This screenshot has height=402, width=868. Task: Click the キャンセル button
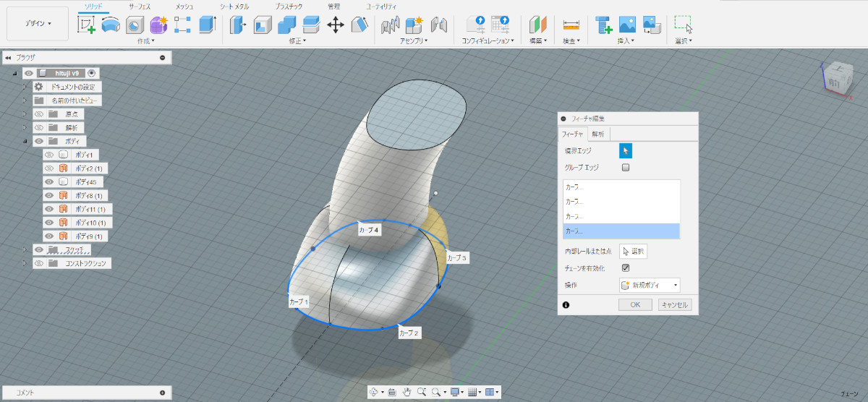tap(675, 305)
